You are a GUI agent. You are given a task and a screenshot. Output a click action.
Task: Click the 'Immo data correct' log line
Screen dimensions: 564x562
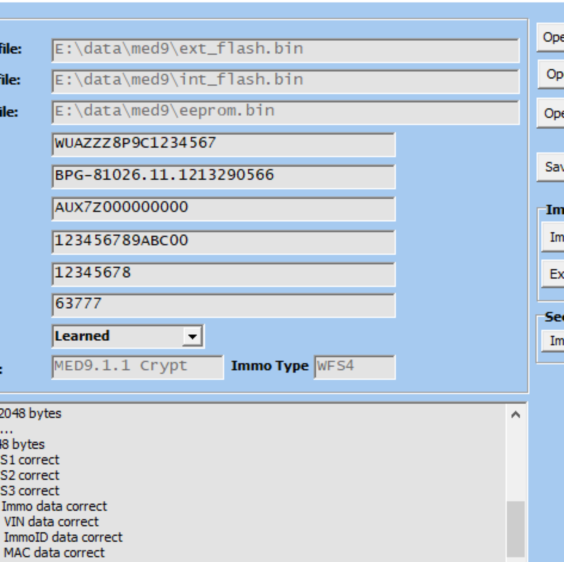pos(54,506)
